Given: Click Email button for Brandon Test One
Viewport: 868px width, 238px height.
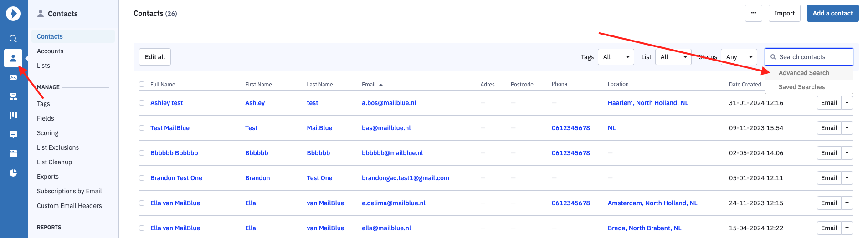Looking at the screenshot, I should pos(829,178).
